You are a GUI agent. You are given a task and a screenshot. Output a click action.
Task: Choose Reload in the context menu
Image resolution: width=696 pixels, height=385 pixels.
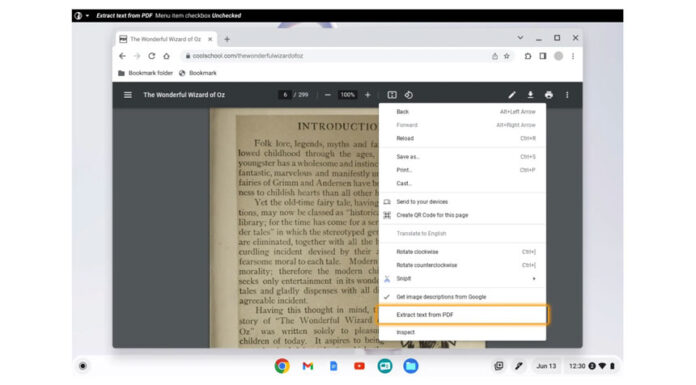coord(462,139)
